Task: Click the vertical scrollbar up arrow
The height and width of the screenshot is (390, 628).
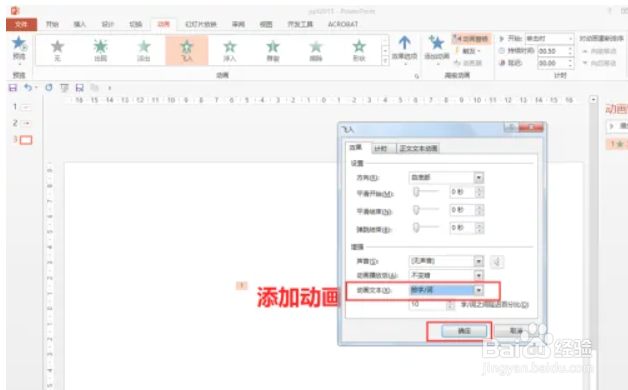Action: click(593, 99)
